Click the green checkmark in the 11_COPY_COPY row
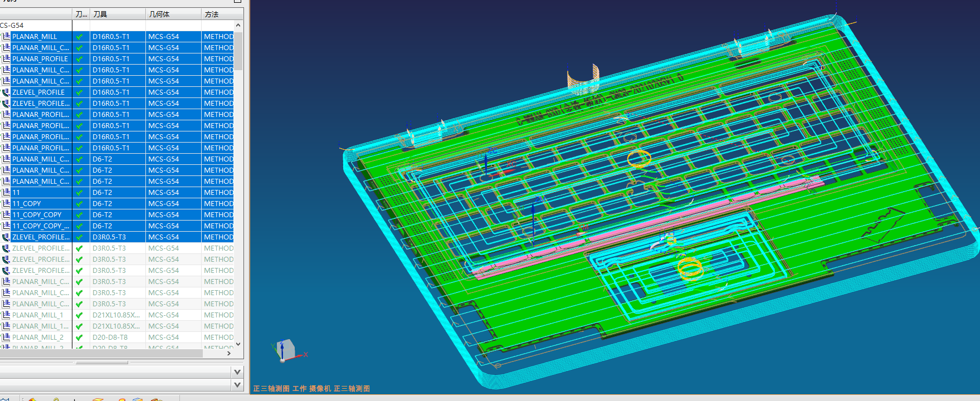The image size is (980, 401). (80, 215)
